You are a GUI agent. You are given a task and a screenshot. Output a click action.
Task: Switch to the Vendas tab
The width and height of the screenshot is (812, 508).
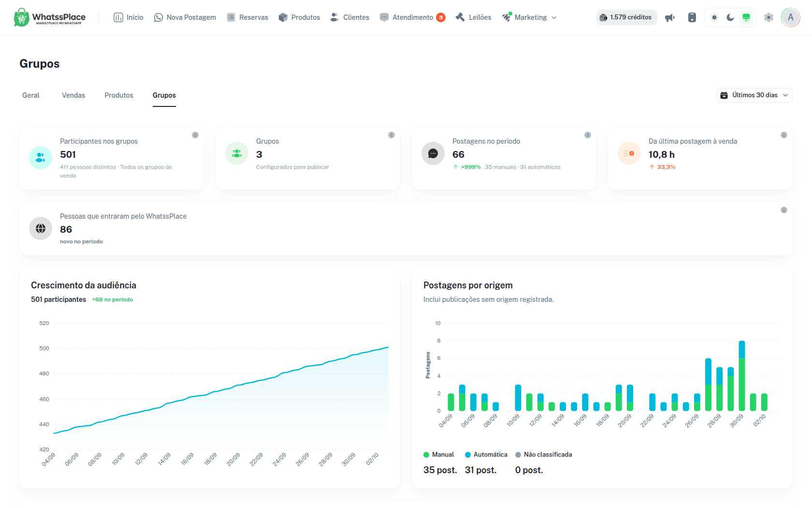click(x=73, y=95)
